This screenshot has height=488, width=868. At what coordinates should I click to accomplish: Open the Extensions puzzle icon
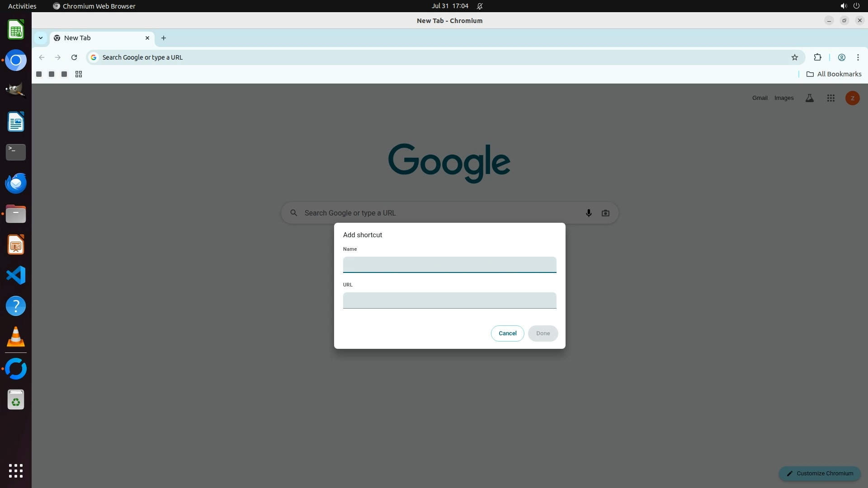[817, 57]
